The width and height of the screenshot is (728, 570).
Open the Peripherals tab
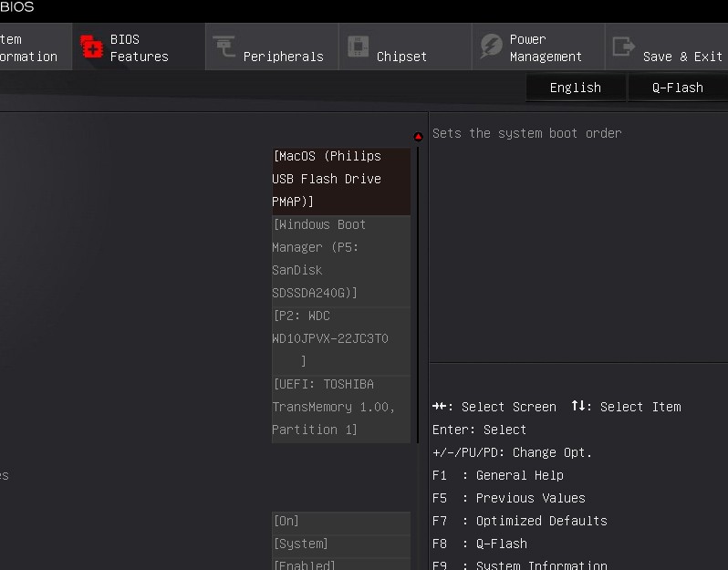click(283, 57)
